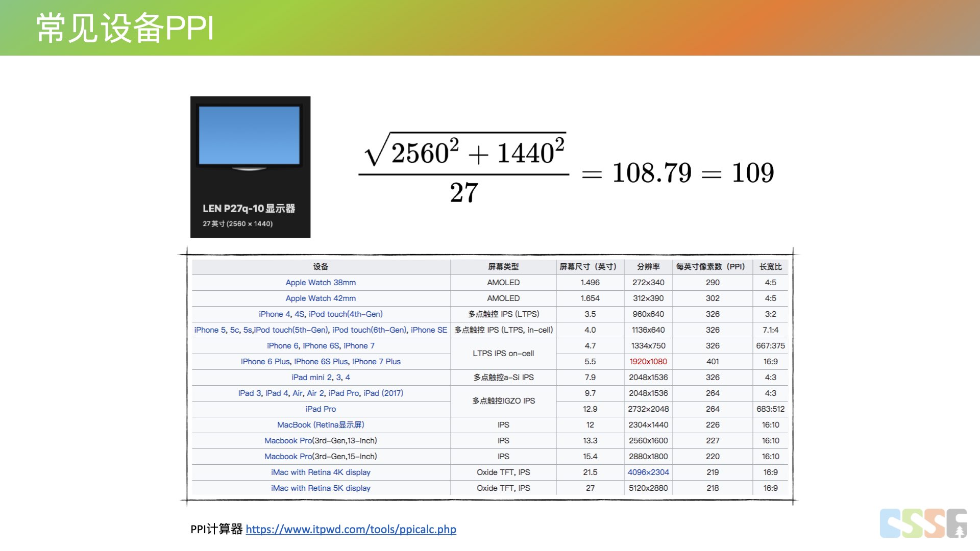Click the 2732x2048 resolution cell

tap(648, 409)
